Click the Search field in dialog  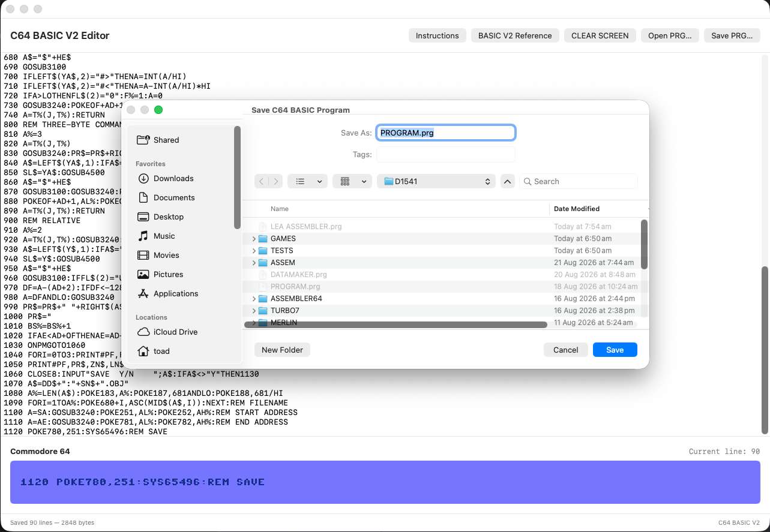(579, 181)
